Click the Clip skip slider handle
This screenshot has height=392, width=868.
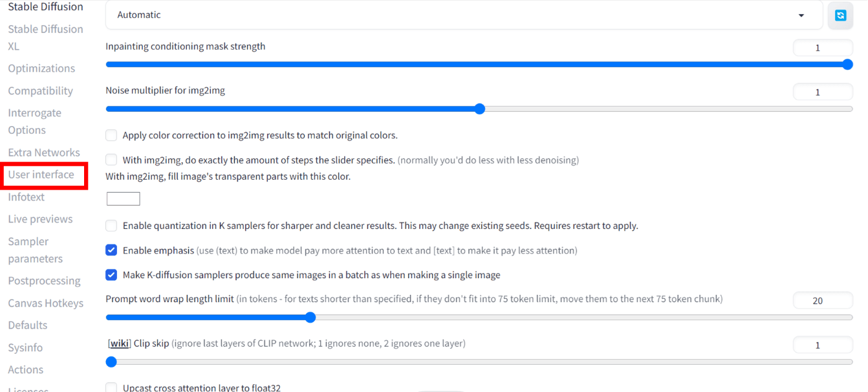tap(111, 362)
